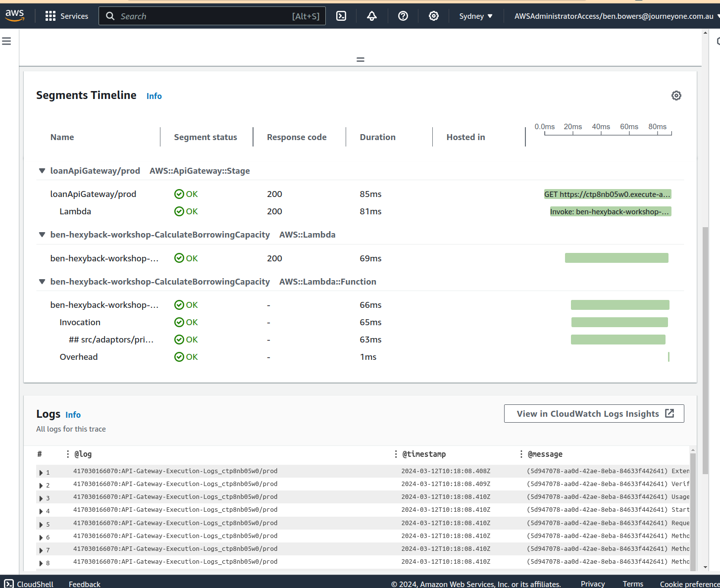
Task: Open the side navigation hamburger menu
Action: [6, 41]
